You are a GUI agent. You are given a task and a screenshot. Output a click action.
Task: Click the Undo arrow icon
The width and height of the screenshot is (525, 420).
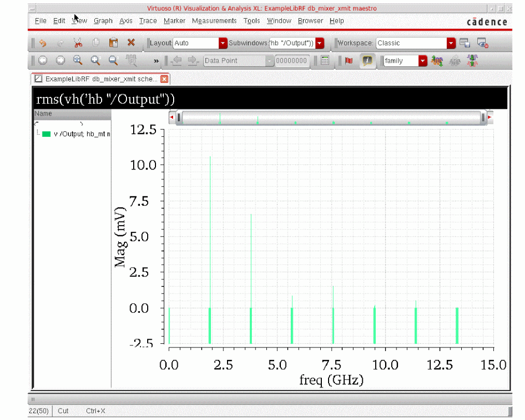[x=42, y=43]
